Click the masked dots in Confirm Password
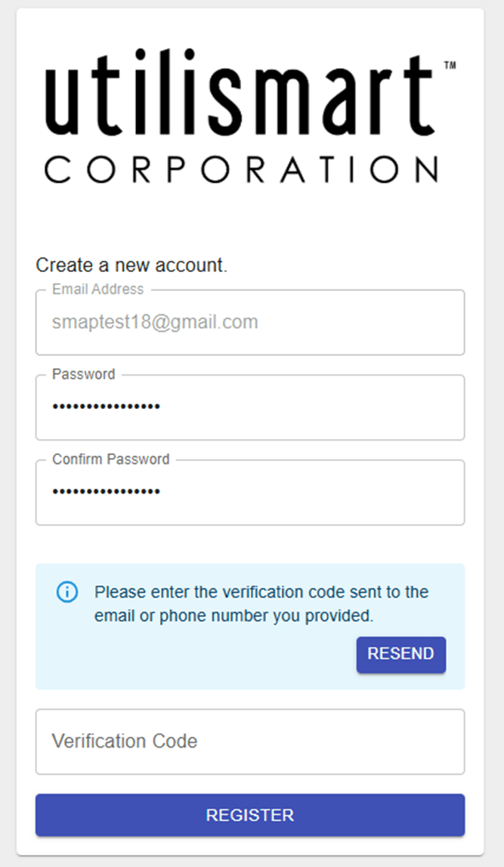 (x=106, y=492)
